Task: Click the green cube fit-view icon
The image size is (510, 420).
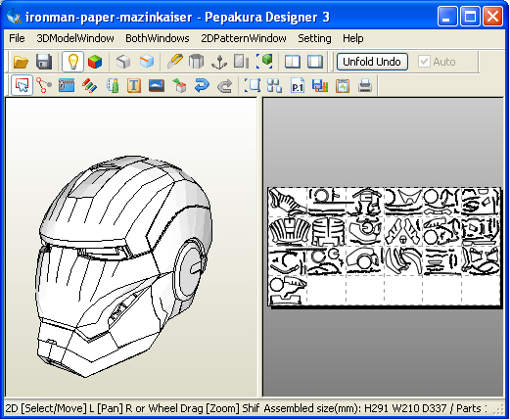Action: click(264, 62)
